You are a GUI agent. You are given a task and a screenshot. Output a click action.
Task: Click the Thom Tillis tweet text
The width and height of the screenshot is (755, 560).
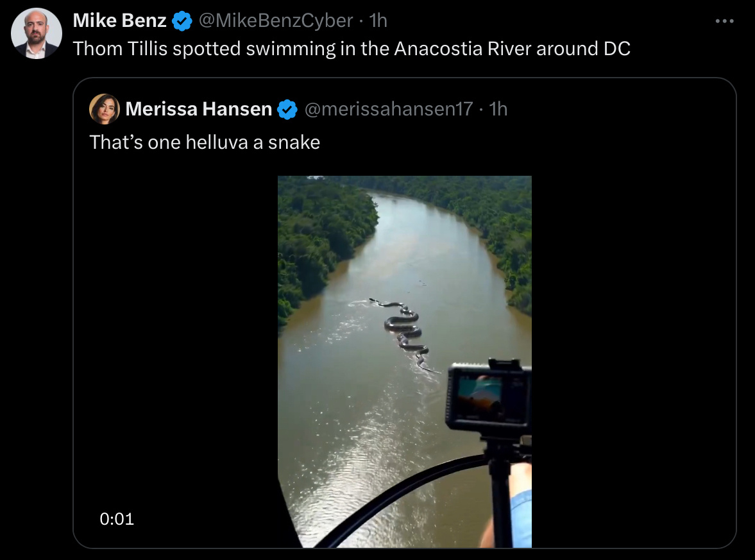tap(352, 49)
